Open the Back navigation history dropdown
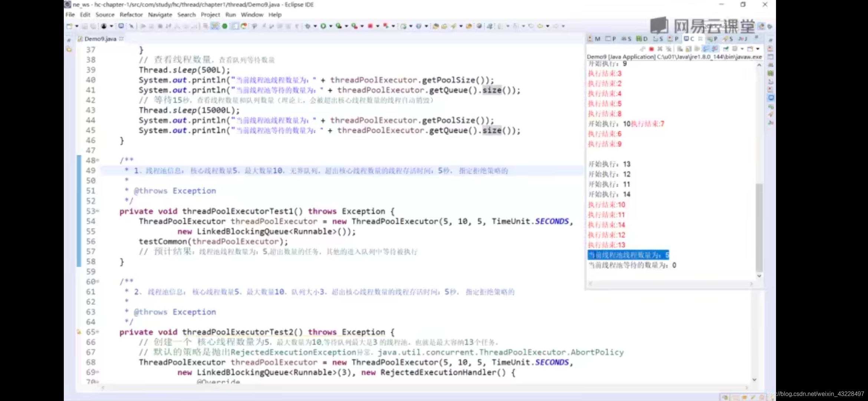Image resolution: width=868 pixels, height=401 pixels. 548,26
